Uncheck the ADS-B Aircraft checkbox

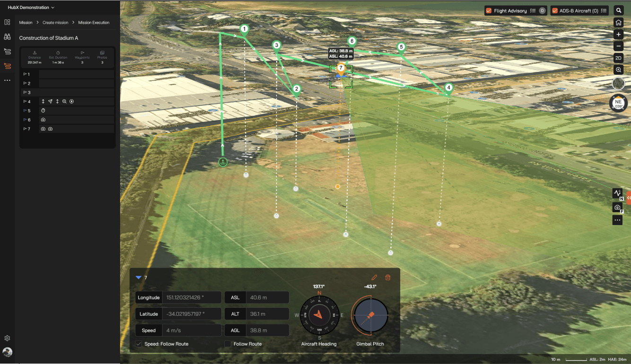[x=554, y=10]
